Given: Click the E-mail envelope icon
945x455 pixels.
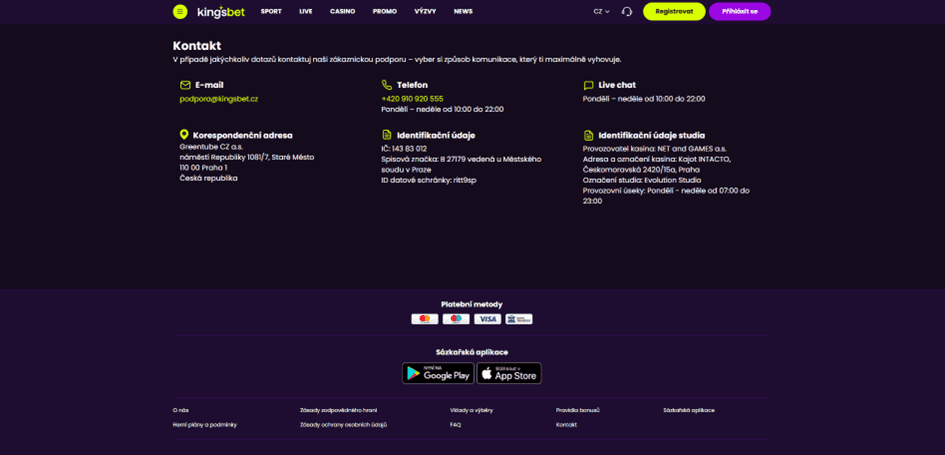Looking at the screenshot, I should [x=185, y=86].
